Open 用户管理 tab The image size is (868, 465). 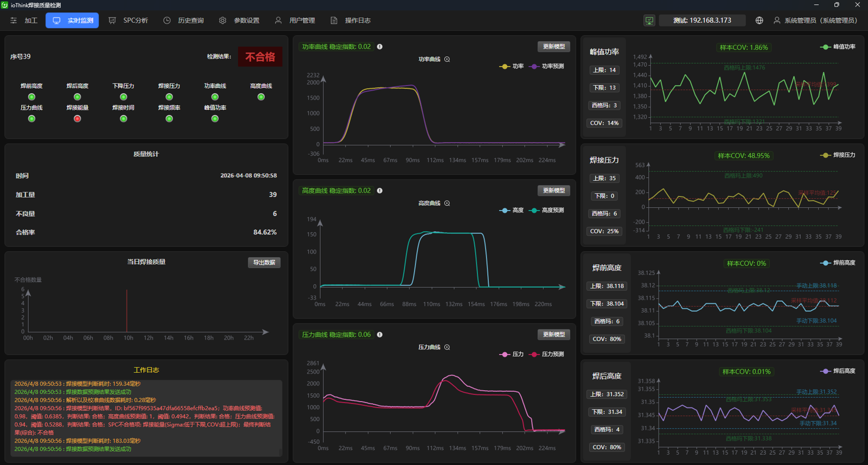[295, 21]
